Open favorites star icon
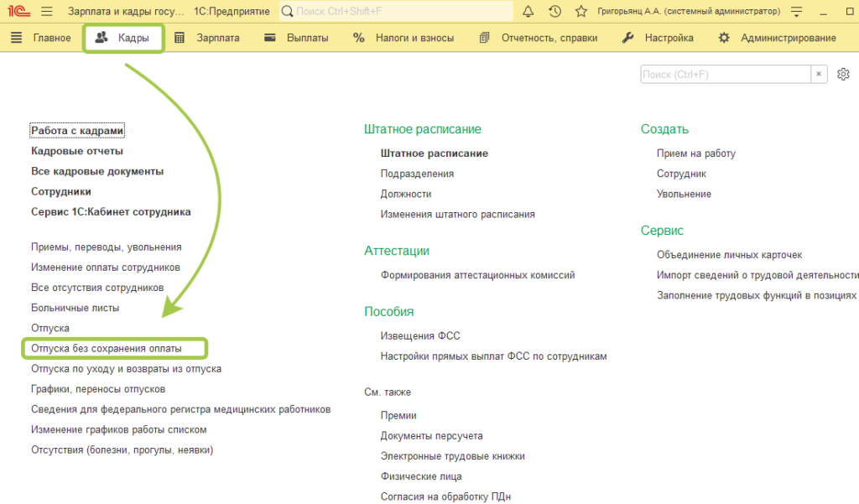This screenshot has width=859, height=504. click(580, 12)
